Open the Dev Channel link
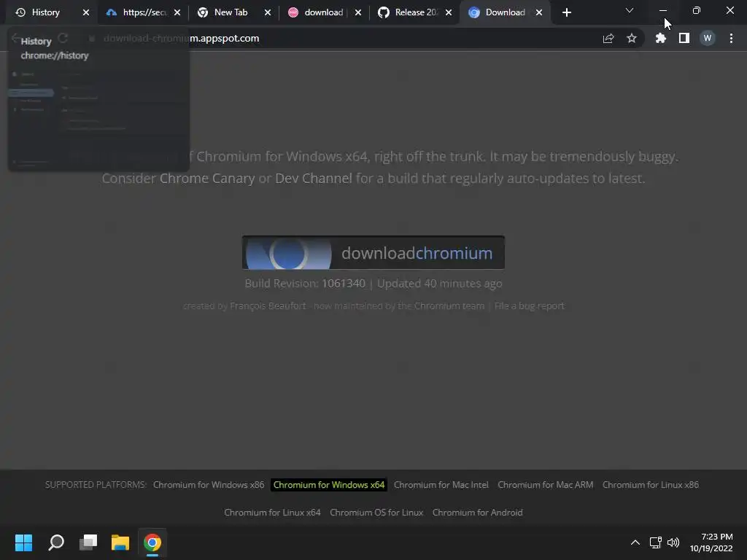The image size is (747, 560). coord(314,179)
